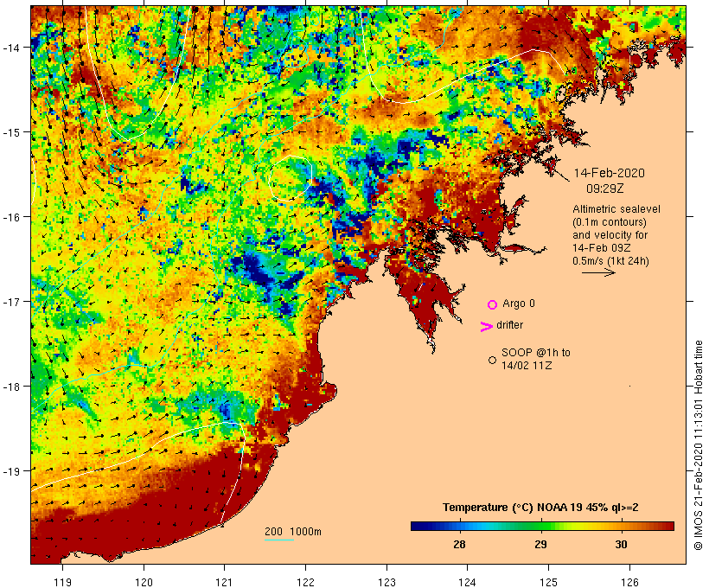The width and height of the screenshot is (709, 588).
Task: Click the '14-Feb 09Z' caption line
Action: tap(602, 248)
